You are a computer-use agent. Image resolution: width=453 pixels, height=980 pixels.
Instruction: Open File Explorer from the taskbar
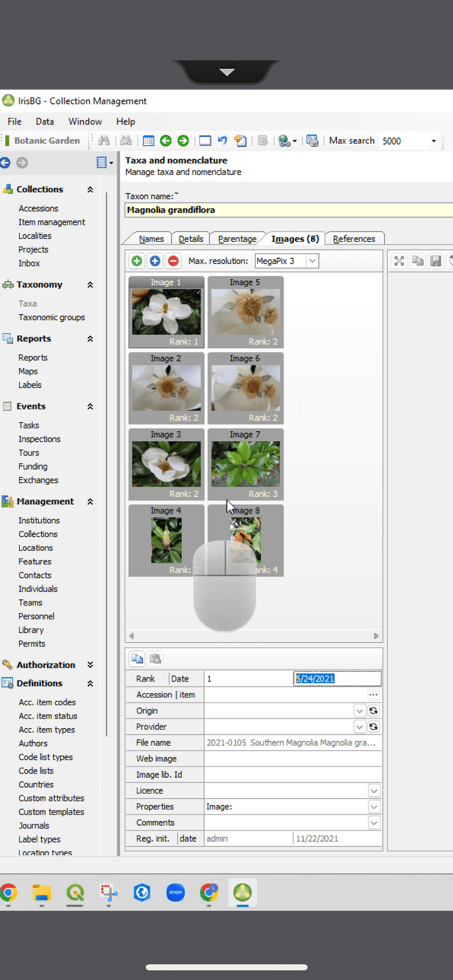point(42,892)
